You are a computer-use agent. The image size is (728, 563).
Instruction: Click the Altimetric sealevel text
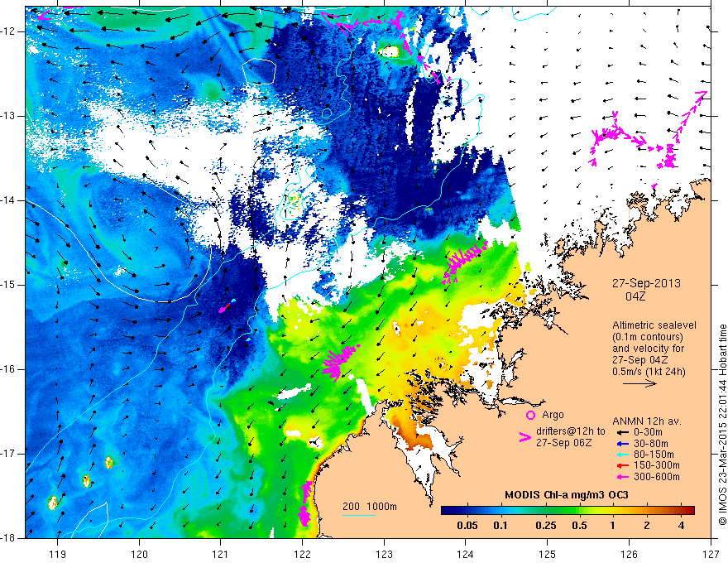(x=654, y=325)
